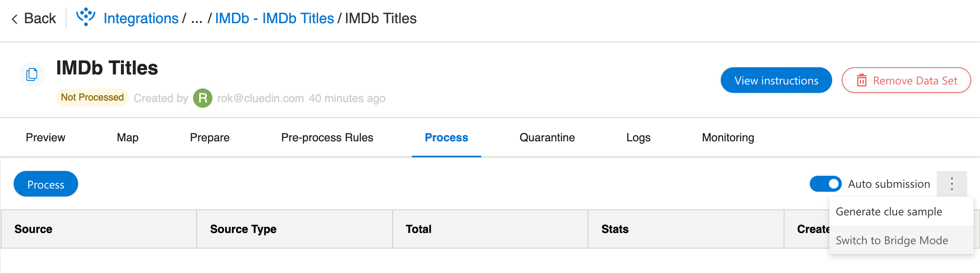Expand the collapsed breadcrumb ellipsis
This screenshot has width=980, height=273.
click(x=197, y=18)
